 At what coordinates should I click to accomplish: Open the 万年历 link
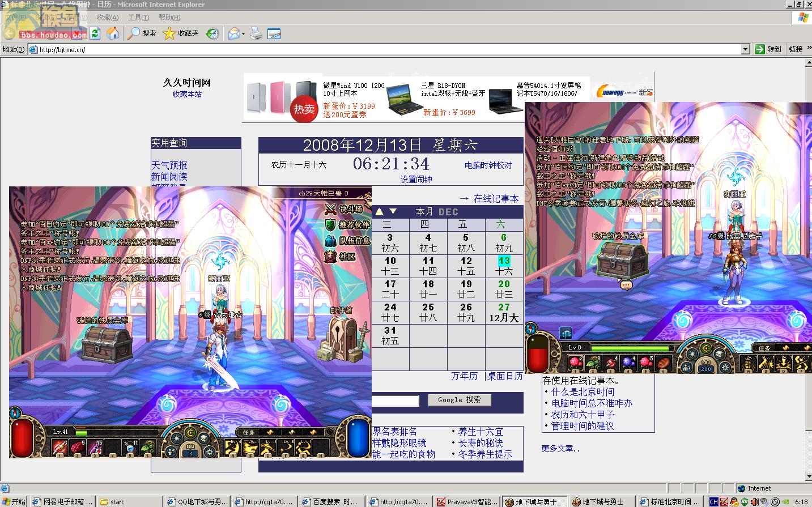coord(464,376)
